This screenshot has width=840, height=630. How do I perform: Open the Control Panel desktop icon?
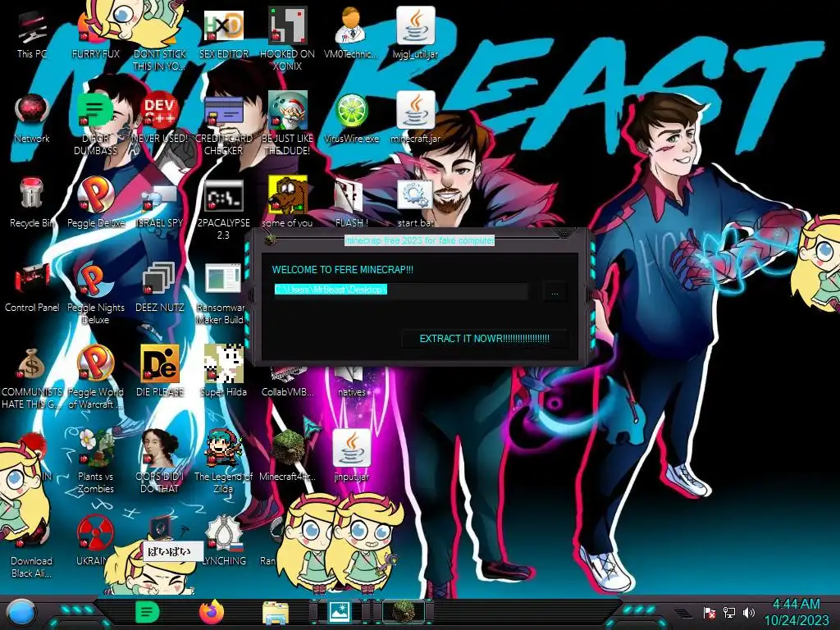click(x=32, y=288)
